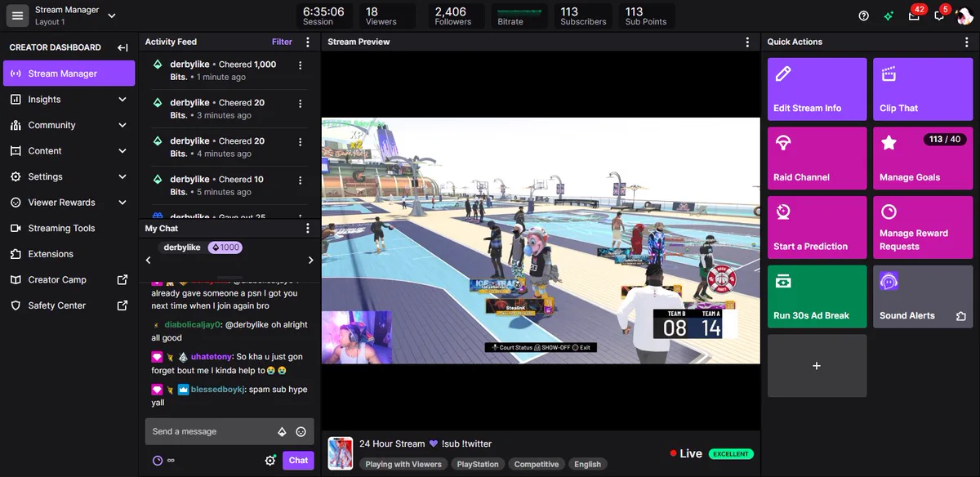Image resolution: width=980 pixels, height=477 pixels.
Task: Click the Session time stat 6:35:06
Action: pos(323,16)
